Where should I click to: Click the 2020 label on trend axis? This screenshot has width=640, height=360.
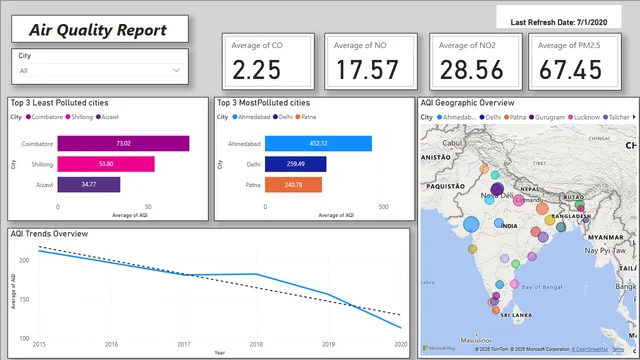(x=400, y=344)
